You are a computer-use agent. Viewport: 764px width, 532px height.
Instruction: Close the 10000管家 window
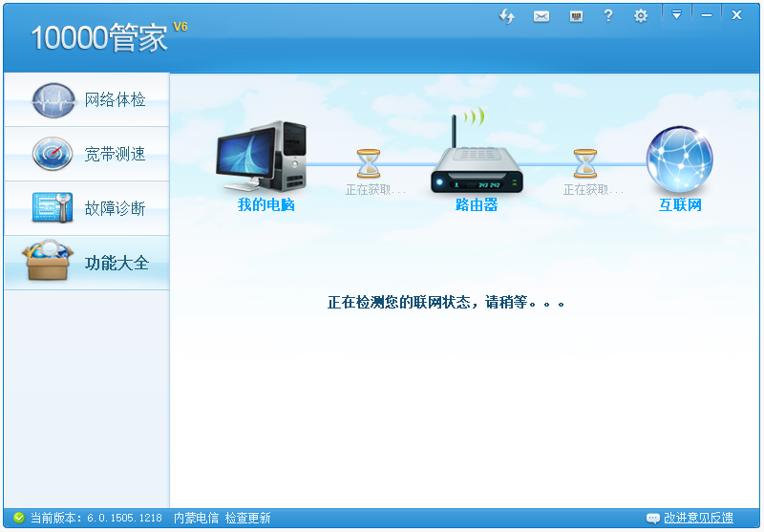click(736, 15)
